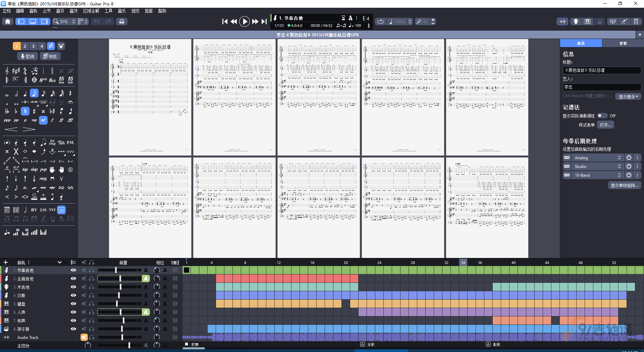Open the 文档 menu
Viewport: 644px width, 352px height.
[x=7, y=11]
